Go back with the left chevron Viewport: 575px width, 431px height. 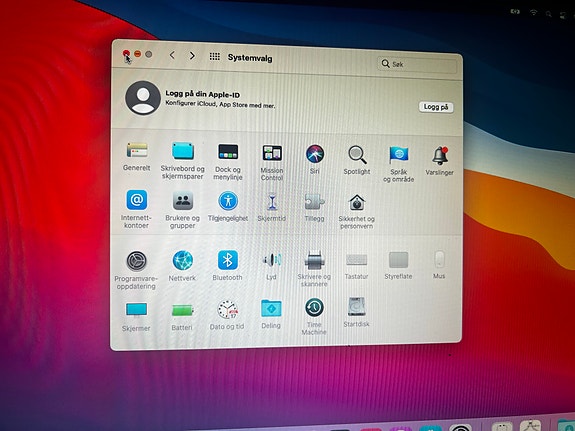tap(172, 55)
